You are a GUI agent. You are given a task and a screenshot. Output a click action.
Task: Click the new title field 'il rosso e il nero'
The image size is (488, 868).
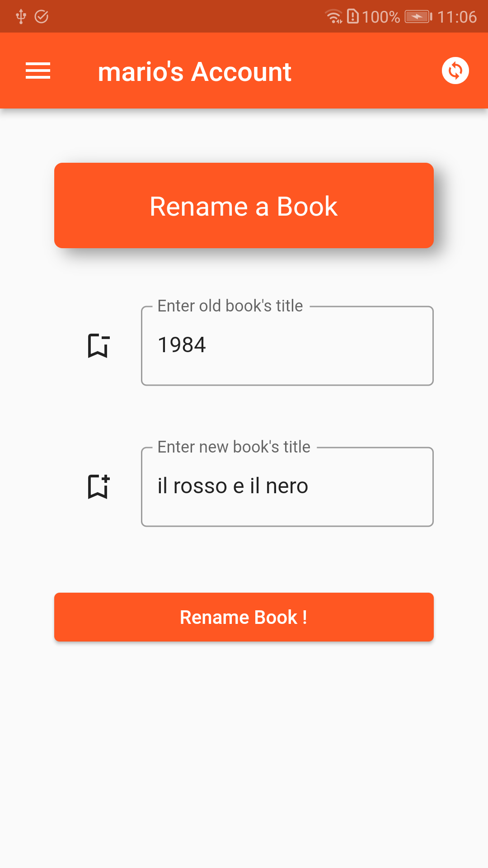pos(287,487)
